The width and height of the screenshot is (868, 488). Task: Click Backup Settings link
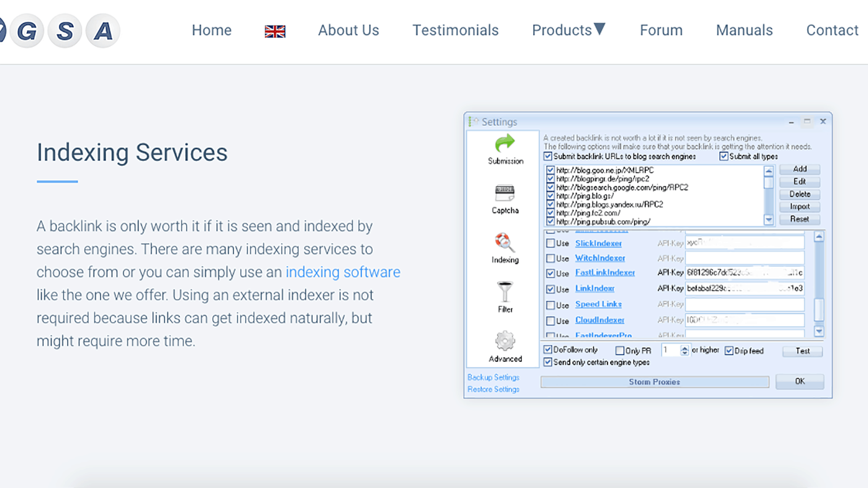[x=493, y=377]
